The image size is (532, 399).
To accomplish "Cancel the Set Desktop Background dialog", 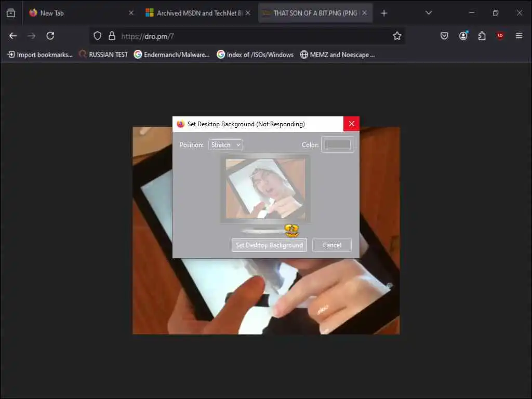I will click(x=332, y=245).
